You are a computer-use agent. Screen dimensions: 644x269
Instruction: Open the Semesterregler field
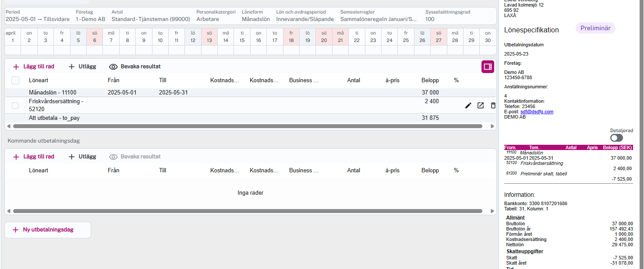coord(379,19)
